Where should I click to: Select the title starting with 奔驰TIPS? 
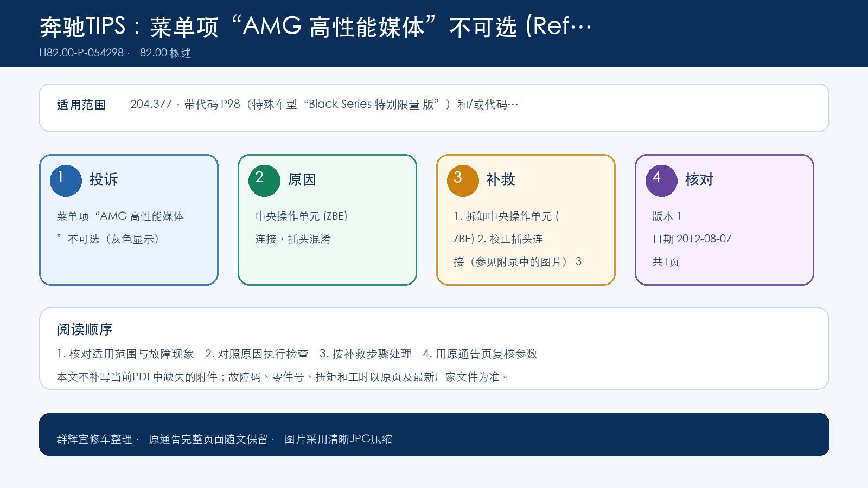point(315,27)
